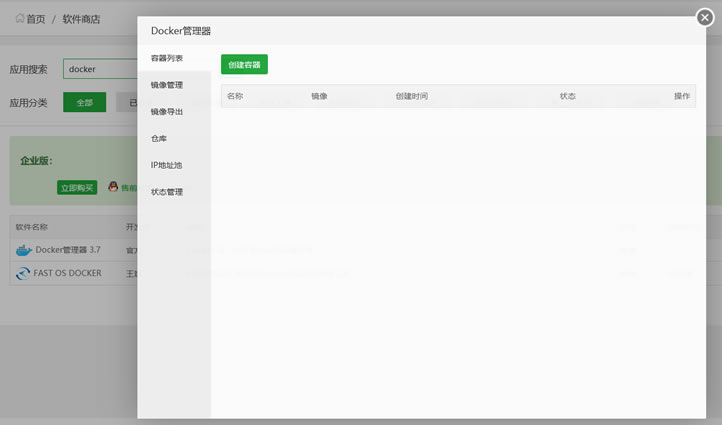Select 容器列表 tab in sidebar
This screenshot has height=425, width=722.
pyautogui.click(x=167, y=59)
